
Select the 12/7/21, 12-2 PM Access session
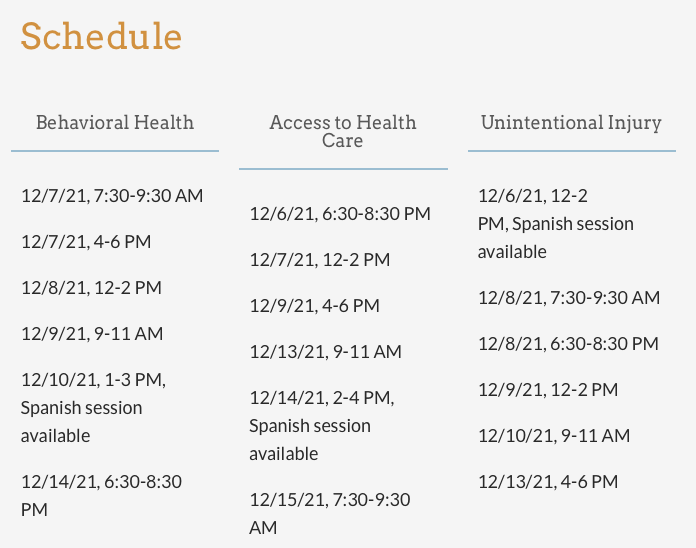click(319, 260)
